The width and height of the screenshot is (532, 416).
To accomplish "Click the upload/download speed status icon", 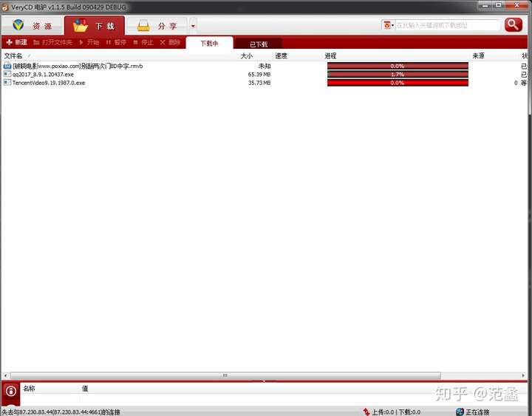I will click(x=366, y=412).
